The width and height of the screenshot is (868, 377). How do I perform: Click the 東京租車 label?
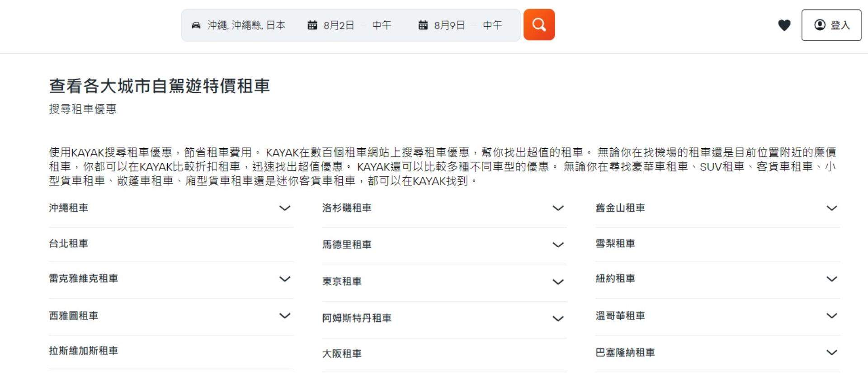[342, 282]
